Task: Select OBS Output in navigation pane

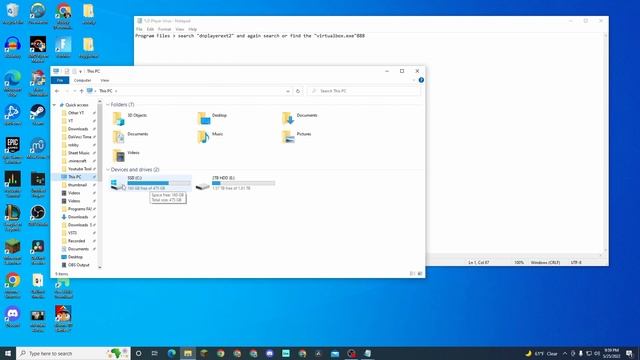Action: pos(78,265)
